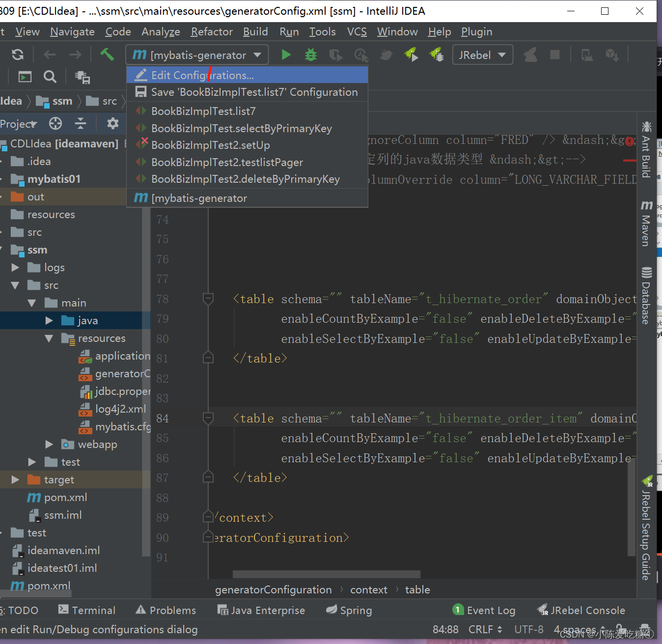Click the locate target crosshair icon
The image size is (662, 644).
pyautogui.click(x=55, y=123)
